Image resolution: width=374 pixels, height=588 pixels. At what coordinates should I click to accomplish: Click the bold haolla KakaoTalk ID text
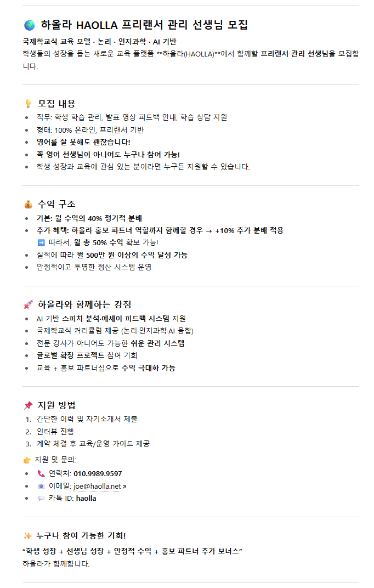coord(86,498)
